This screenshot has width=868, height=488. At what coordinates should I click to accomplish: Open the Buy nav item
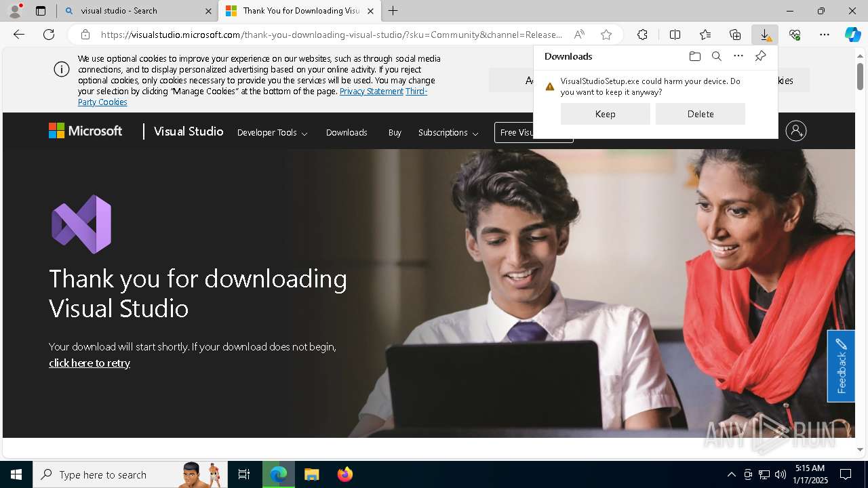click(x=395, y=133)
